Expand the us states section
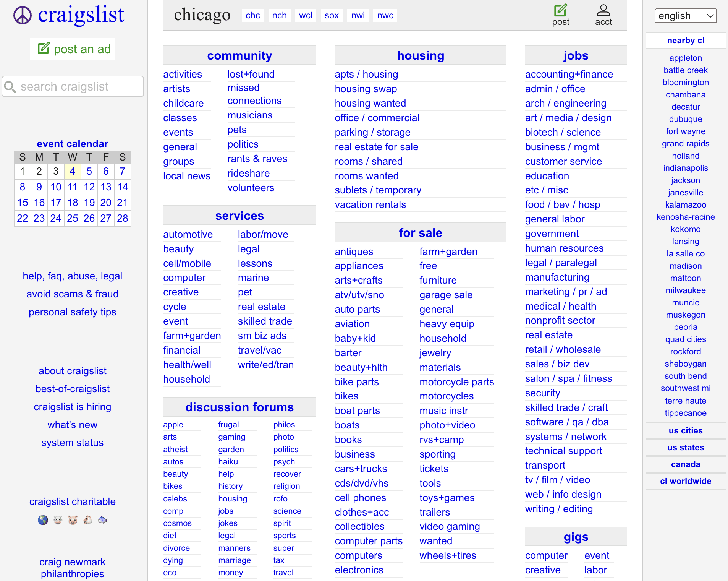 685,447
